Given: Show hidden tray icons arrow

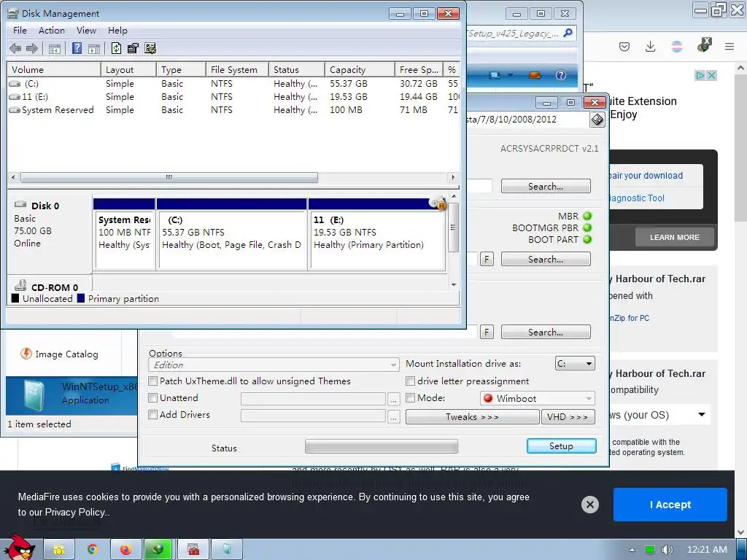Looking at the screenshot, I should [632, 550].
